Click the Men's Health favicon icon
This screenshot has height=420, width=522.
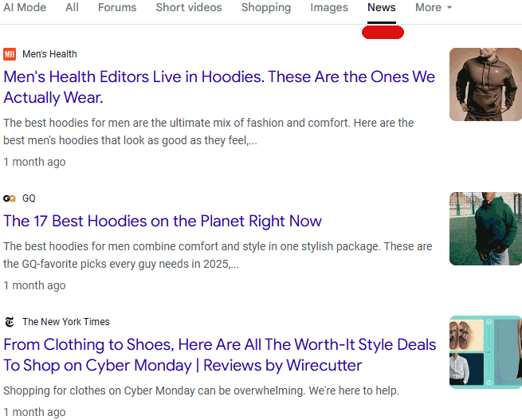tap(10, 54)
